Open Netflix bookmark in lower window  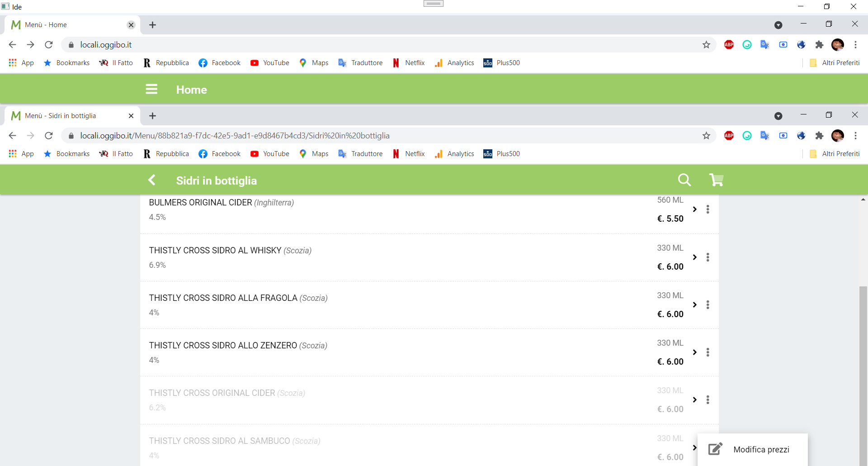click(409, 154)
